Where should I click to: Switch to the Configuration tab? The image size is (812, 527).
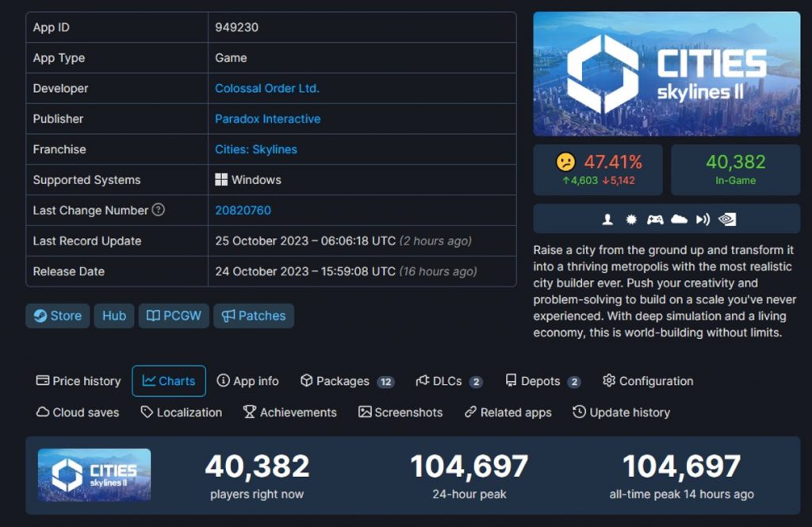click(x=648, y=381)
